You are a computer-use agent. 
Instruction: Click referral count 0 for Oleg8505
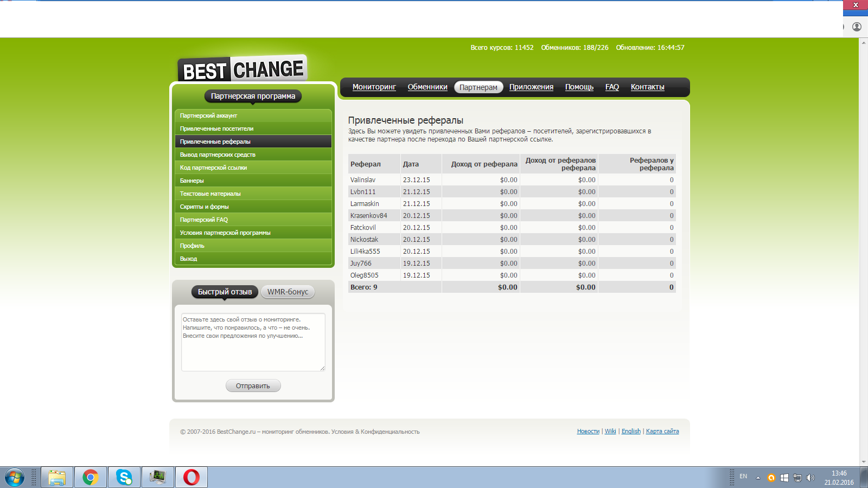coord(672,275)
